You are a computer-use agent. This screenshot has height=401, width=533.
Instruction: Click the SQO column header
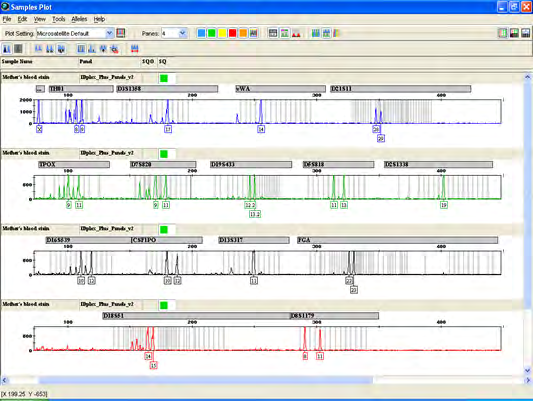pyautogui.click(x=148, y=61)
